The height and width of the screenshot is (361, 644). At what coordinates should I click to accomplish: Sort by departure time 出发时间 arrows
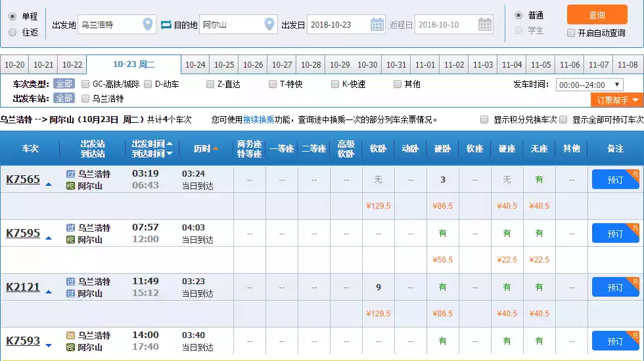[170, 148]
